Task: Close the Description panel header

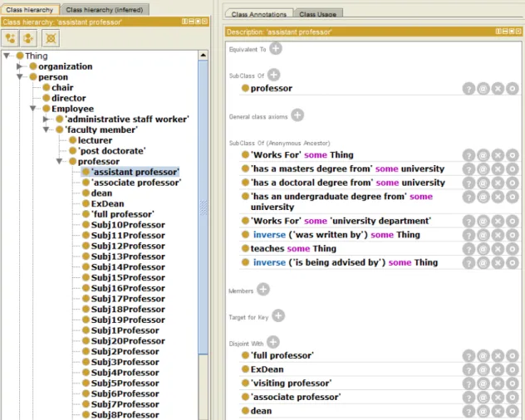Action: (x=518, y=31)
